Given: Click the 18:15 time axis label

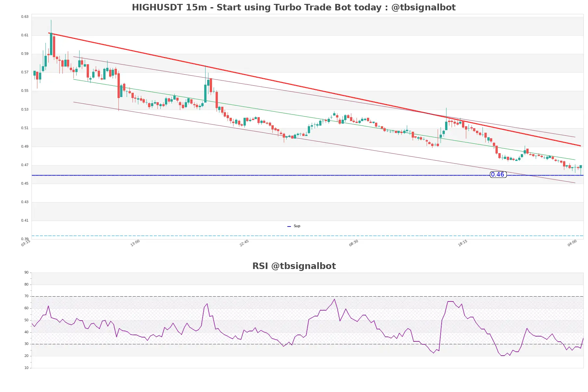Looking at the screenshot, I should [463, 243].
